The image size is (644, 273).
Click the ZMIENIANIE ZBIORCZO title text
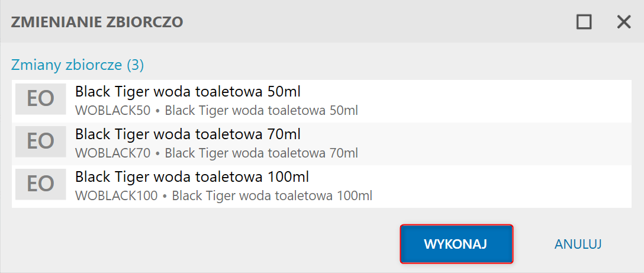point(97,23)
